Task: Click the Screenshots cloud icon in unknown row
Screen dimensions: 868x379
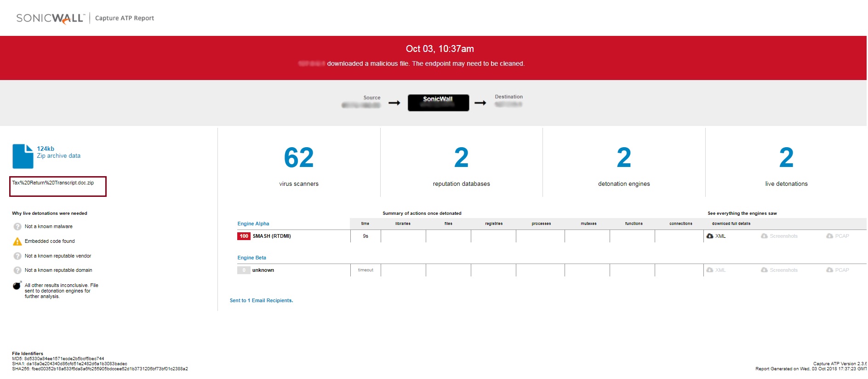Action: (764, 270)
